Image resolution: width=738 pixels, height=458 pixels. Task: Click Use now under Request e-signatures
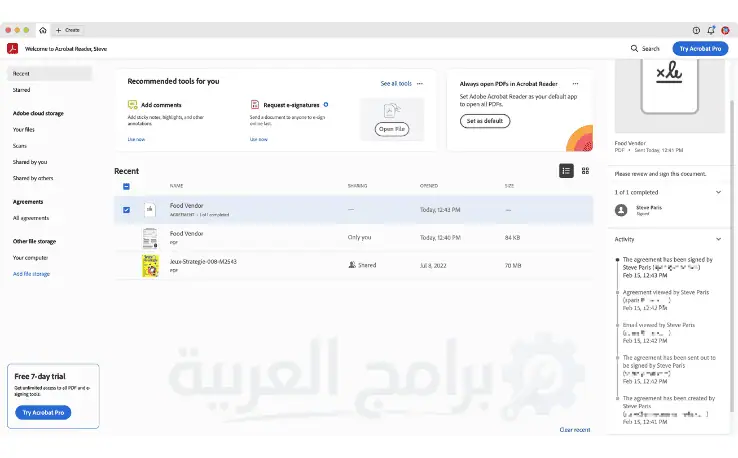(x=258, y=139)
